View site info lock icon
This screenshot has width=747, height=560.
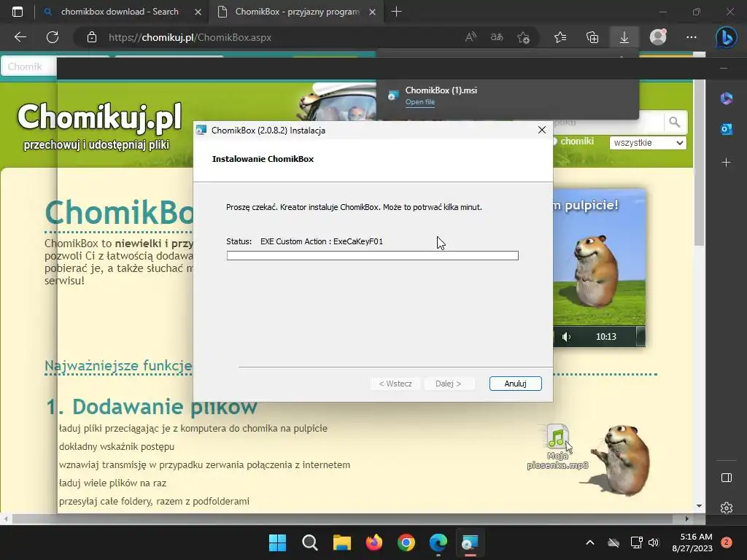click(x=92, y=37)
